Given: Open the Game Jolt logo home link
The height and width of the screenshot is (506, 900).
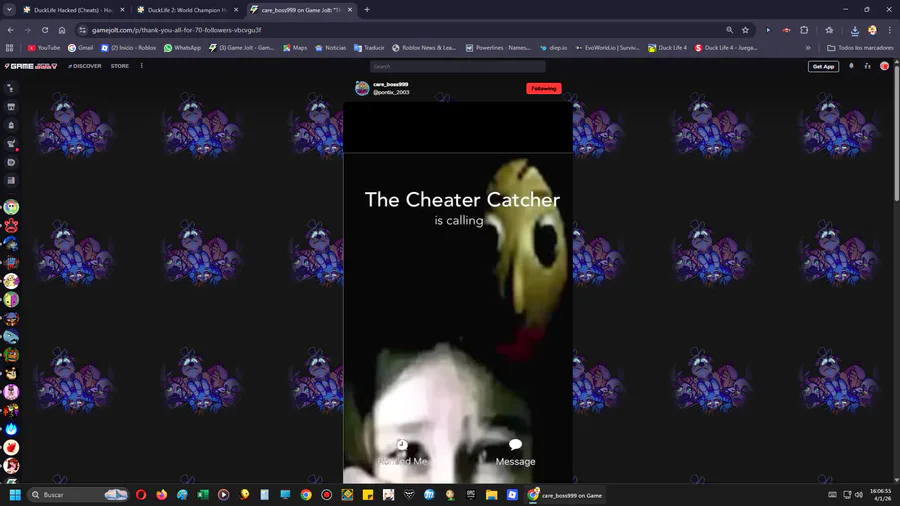Looking at the screenshot, I should [31, 66].
